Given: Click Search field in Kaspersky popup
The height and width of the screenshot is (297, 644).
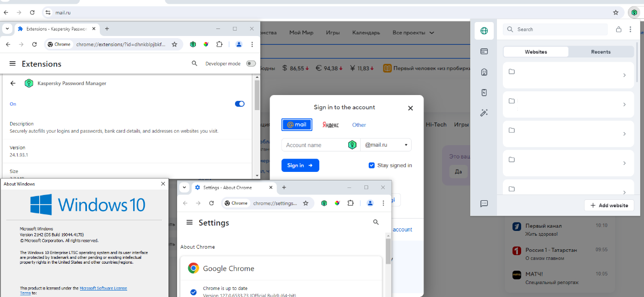Looking at the screenshot, I should click(555, 30).
